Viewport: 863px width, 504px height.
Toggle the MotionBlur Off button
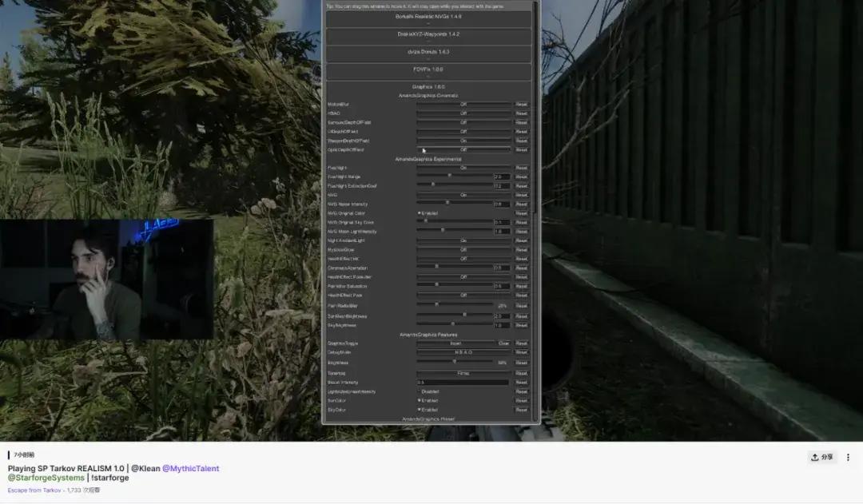[463, 104]
